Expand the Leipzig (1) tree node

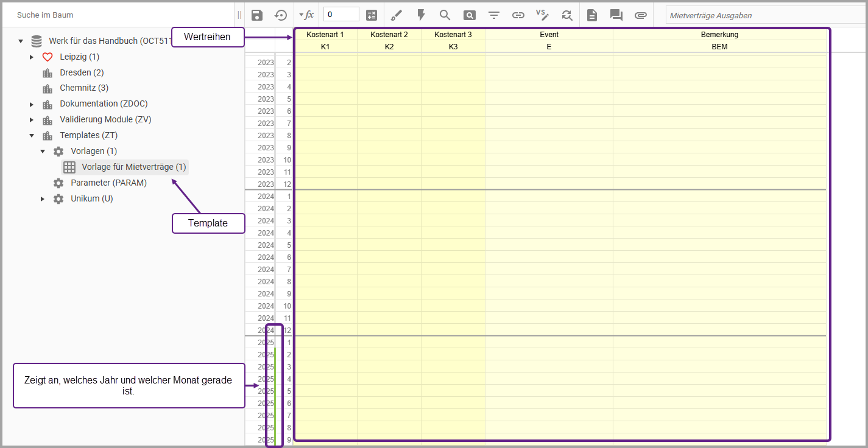click(x=32, y=56)
